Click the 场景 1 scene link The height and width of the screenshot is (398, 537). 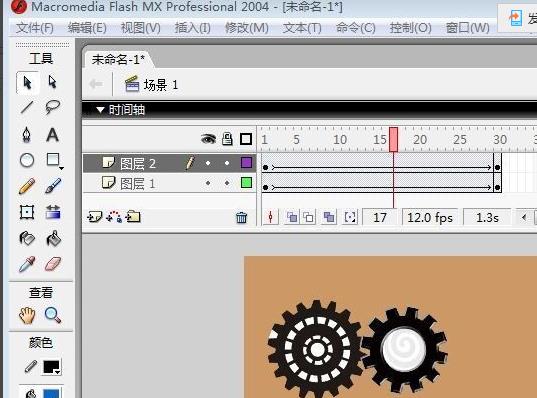point(161,85)
